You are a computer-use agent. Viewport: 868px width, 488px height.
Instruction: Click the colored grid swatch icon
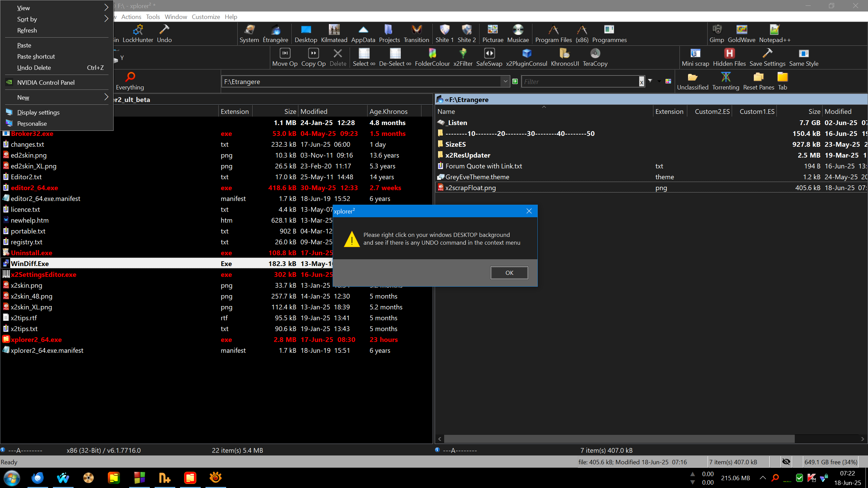(x=668, y=81)
